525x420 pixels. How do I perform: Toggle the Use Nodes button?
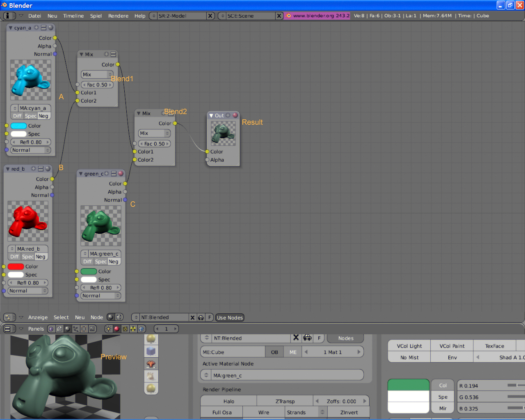click(x=230, y=317)
